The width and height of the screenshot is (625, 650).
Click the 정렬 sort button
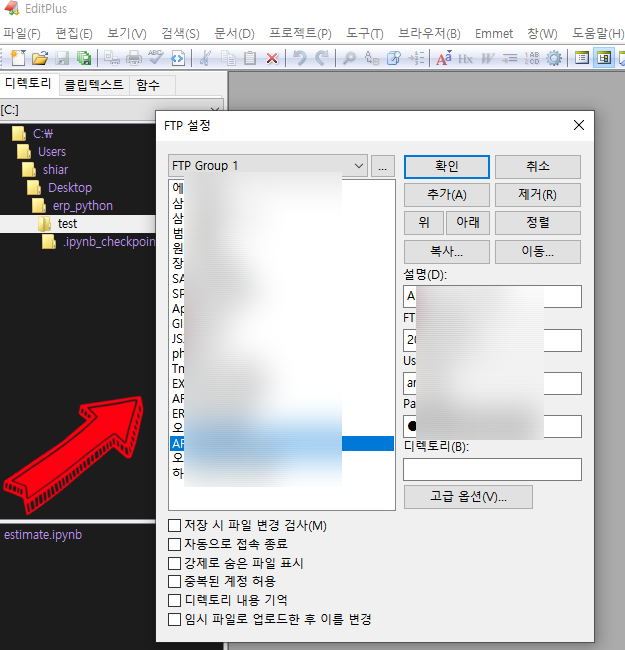point(538,223)
